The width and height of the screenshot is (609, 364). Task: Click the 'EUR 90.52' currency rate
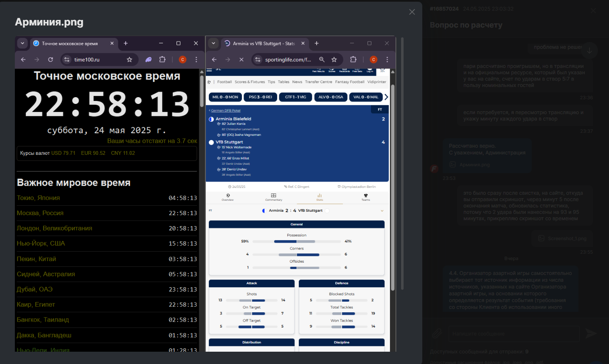(93, 153)
